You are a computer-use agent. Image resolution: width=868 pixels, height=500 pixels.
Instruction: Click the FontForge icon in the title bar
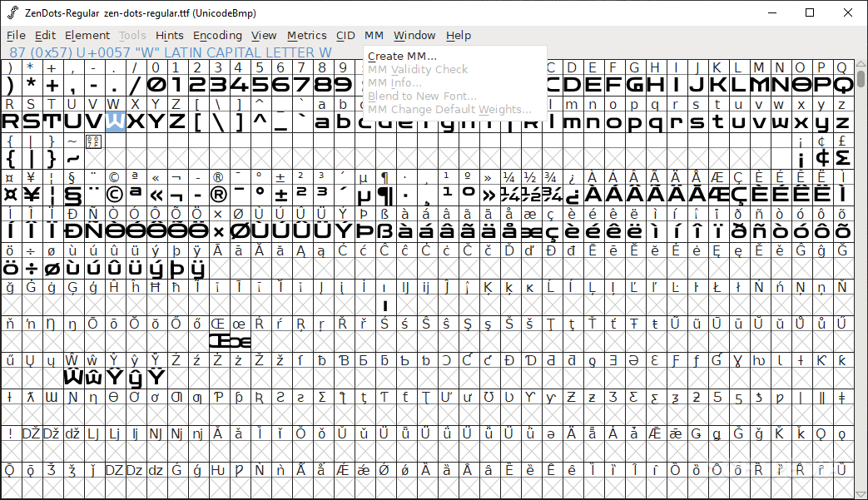point(12,12)
